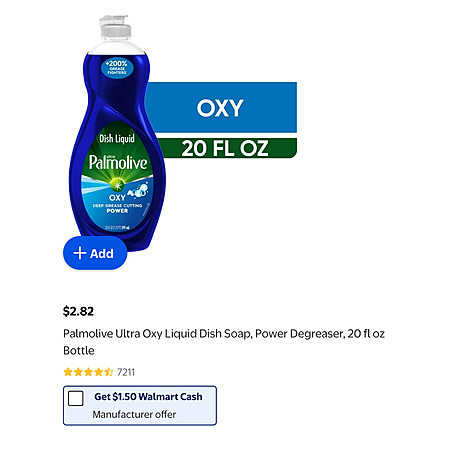450x450 pixels.
Task: Click the Dish Liquid text on bottle
Action: point(117,138)
